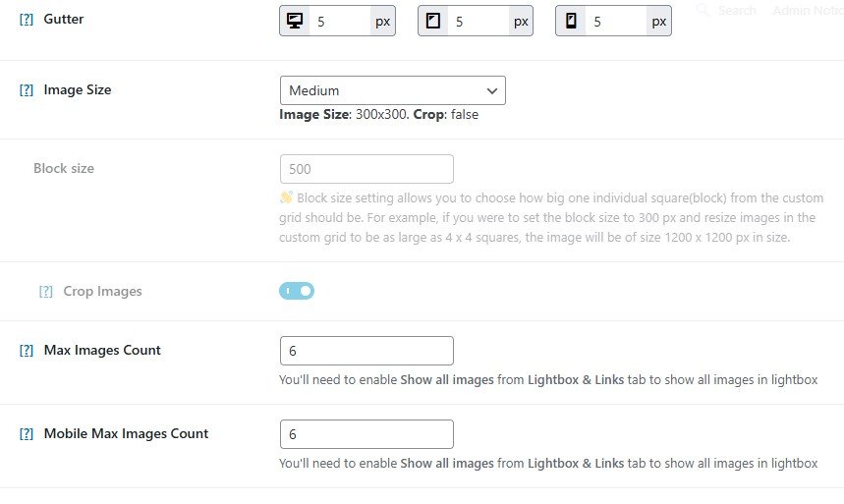This screenshot has height=504, width=844.
Task: Open the help tooltip icon beside Image Size
Action: 27,90
